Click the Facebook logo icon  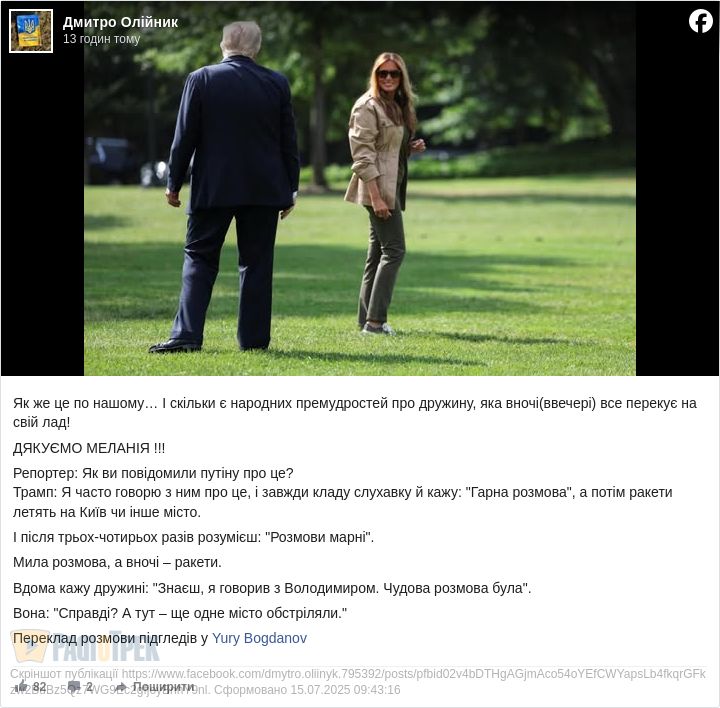[x=701, y=21]
